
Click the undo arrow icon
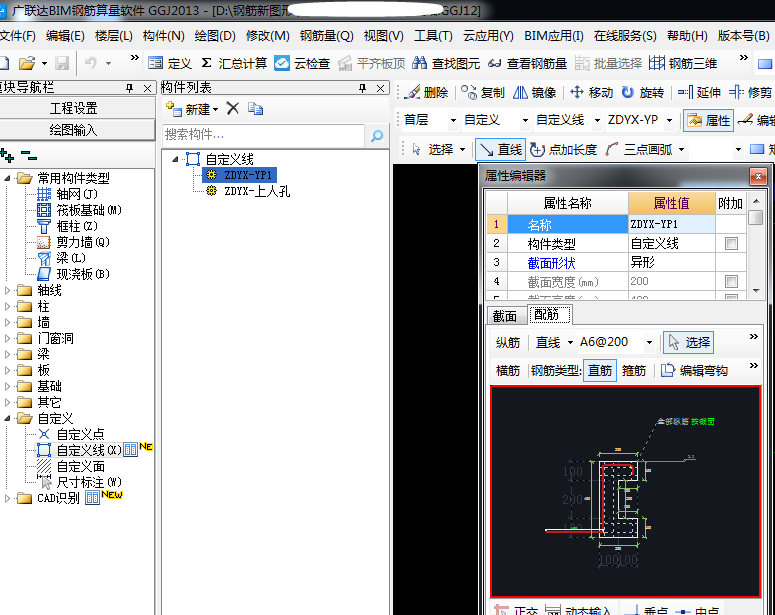[x=90, y=63]
